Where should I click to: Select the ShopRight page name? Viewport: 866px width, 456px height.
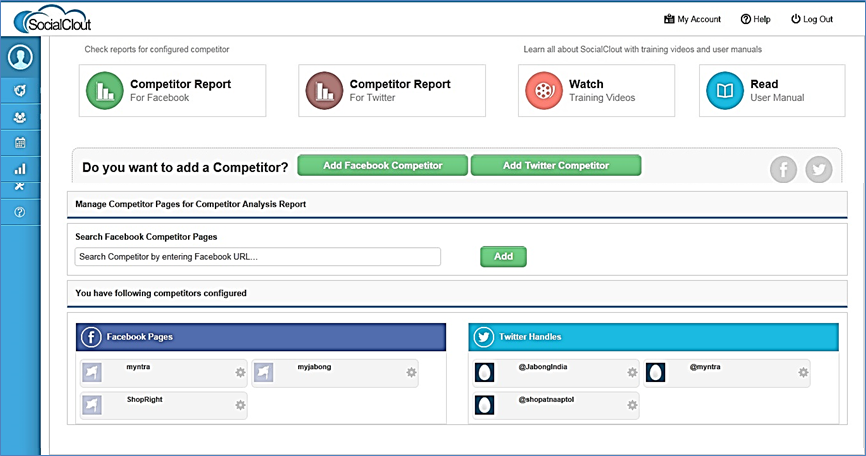tap(145, 399)
